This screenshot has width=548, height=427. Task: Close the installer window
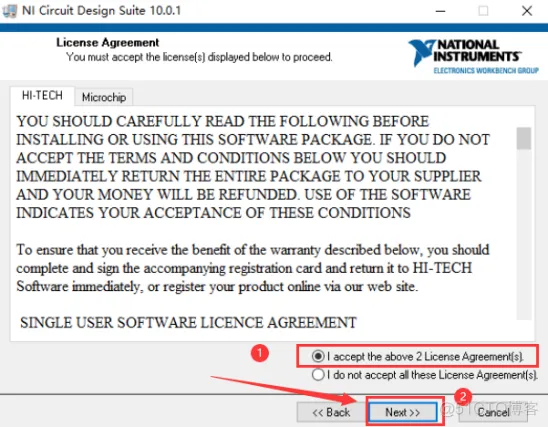click(x=527, y=11)
